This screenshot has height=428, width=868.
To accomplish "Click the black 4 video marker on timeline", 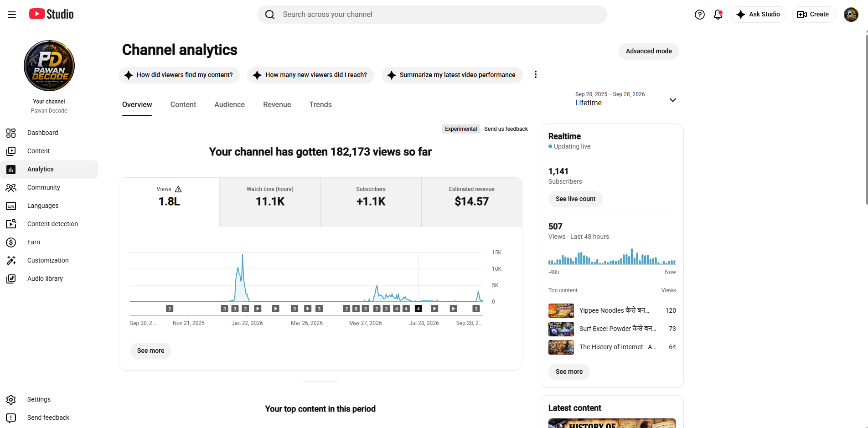I will click(418, 309).
